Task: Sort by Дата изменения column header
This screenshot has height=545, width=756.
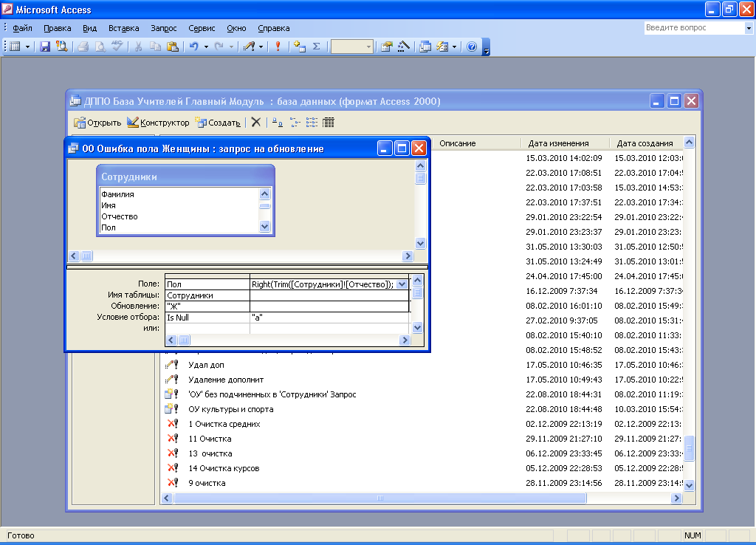Action: pyautogui.click(x=565, y=143)
